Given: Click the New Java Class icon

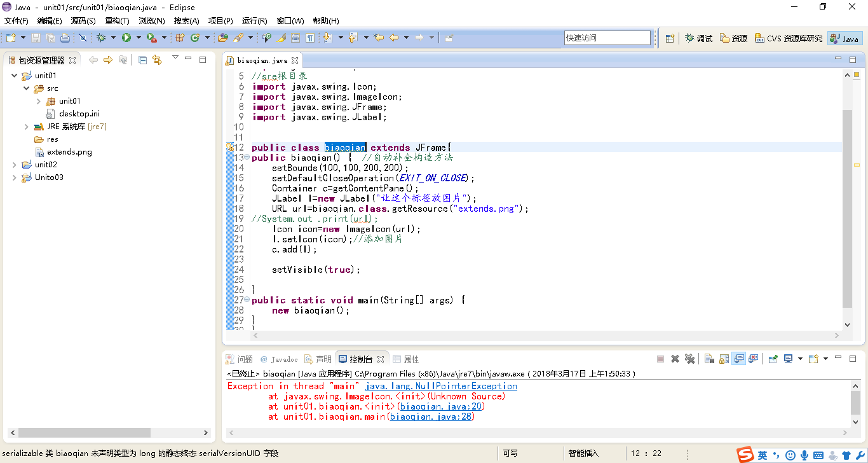Looking at the screenshot, I should pos(194,38).
